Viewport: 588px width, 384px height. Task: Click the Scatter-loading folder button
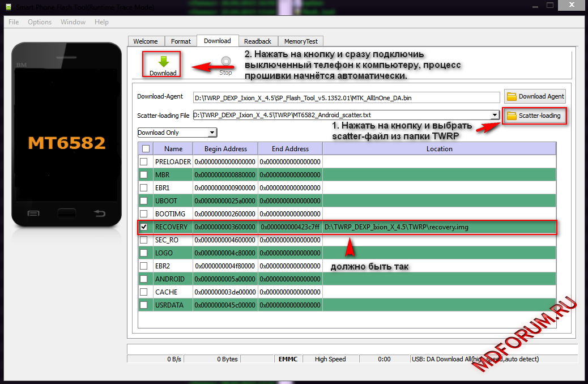click(534, 116)
